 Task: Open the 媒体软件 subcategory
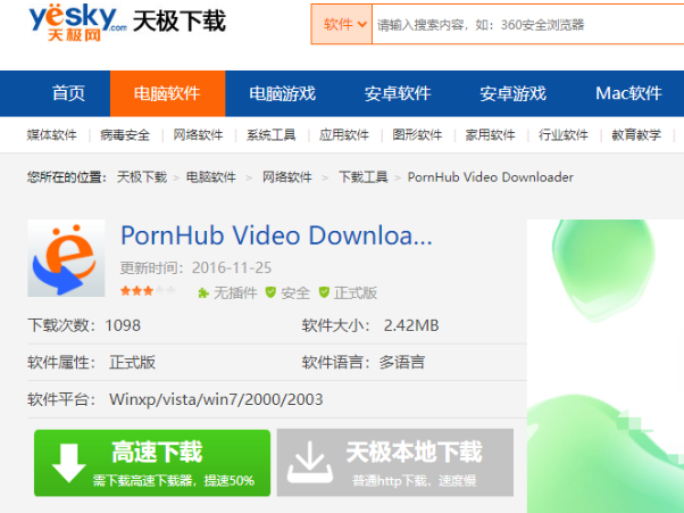pos(52,135)
